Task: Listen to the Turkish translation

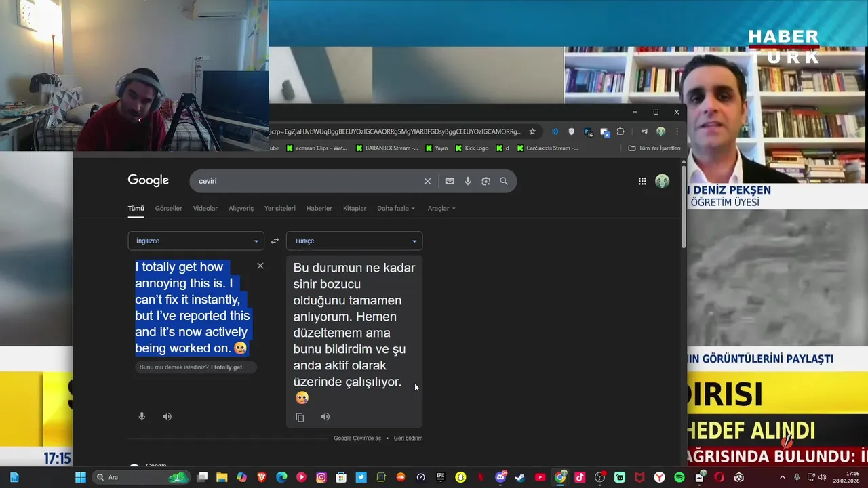Action: point(325,417)
